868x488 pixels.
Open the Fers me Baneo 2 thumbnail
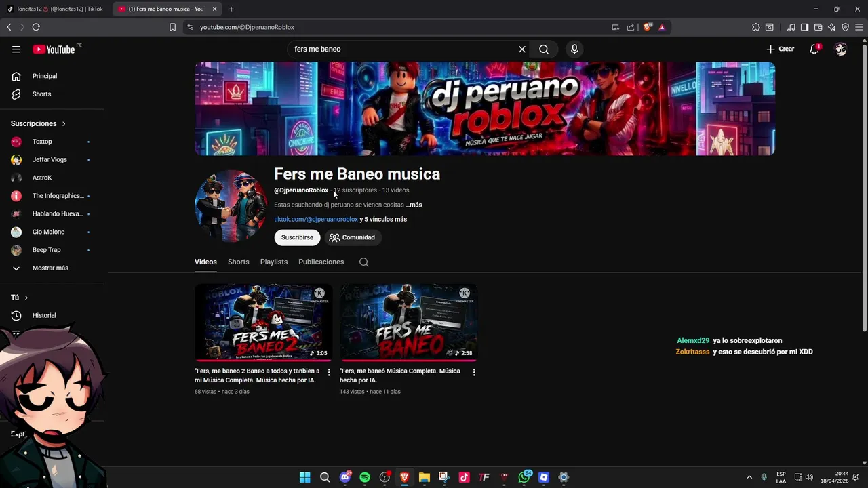(263, 322)
